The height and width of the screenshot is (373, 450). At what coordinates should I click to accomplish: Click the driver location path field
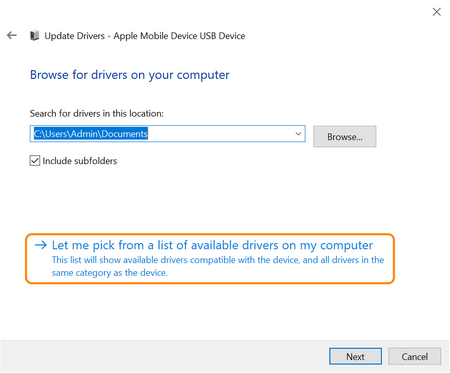point(167,134)
